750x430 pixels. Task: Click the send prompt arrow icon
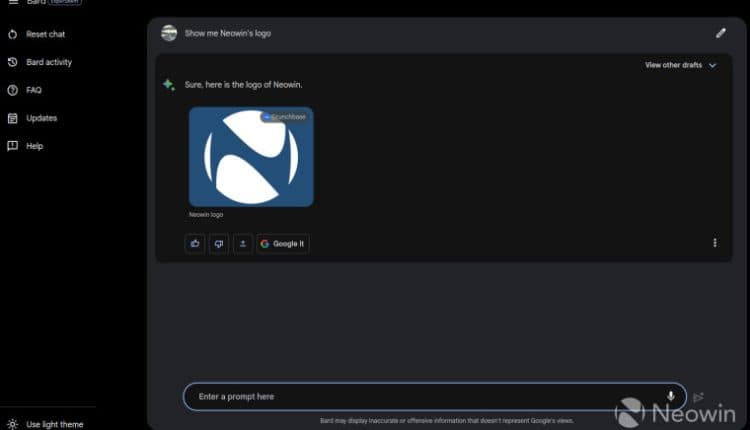pyautogui.click(x=698, y=397)
